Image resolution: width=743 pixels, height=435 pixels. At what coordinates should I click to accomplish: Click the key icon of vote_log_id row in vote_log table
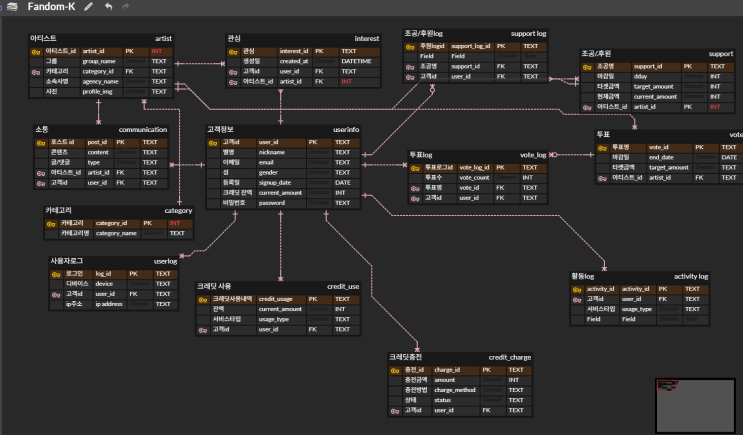click(x=415, y=168)
